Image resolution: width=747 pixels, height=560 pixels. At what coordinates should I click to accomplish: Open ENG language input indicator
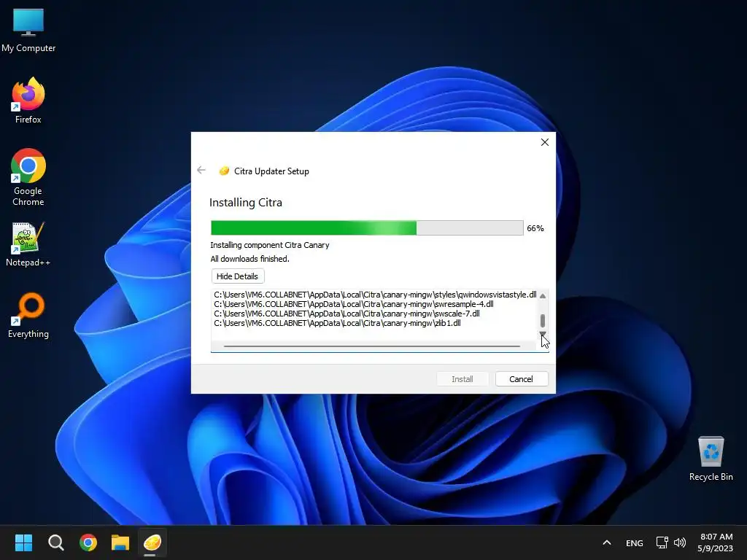point(634,542)
